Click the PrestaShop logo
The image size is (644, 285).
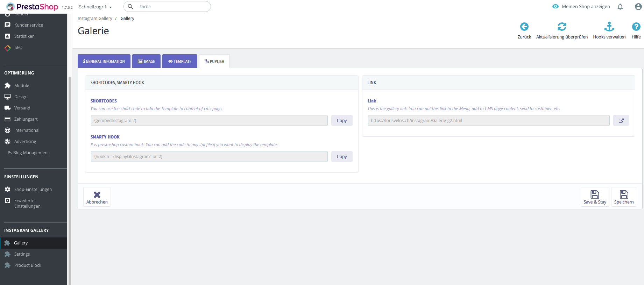tap(32, 7)
